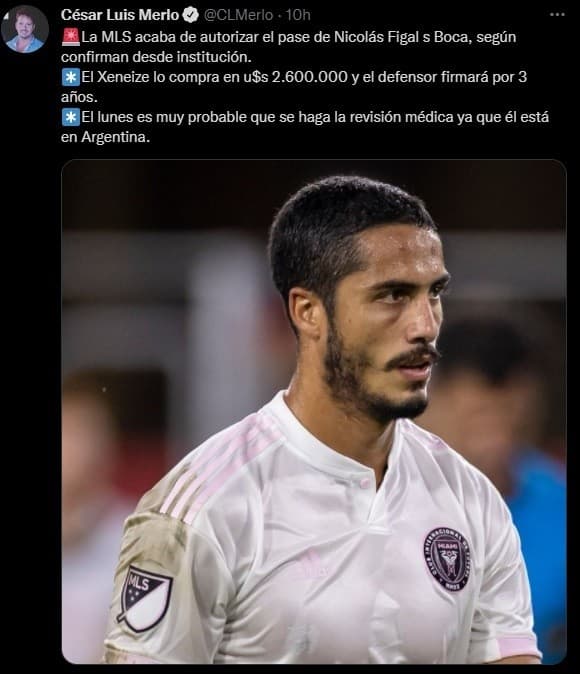Click the small white arrow beside avatar
The width and height of the screenshot is (580, 674).
(x=5, y=16)
